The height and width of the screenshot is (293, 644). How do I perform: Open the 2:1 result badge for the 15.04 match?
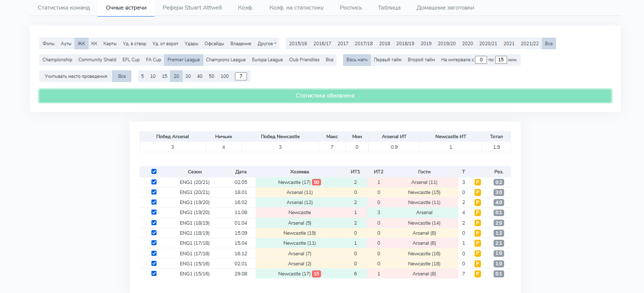(x=499, y=243)
